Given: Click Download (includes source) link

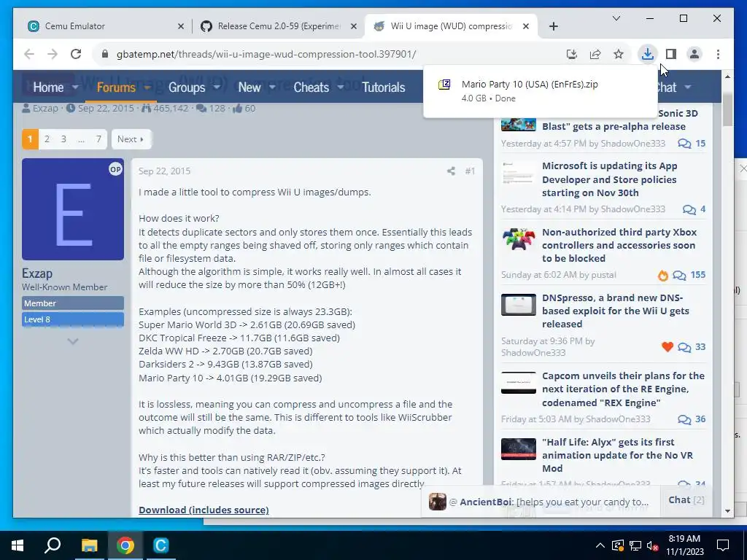Looking at the screenshot, I should click(x=204, y=510).
